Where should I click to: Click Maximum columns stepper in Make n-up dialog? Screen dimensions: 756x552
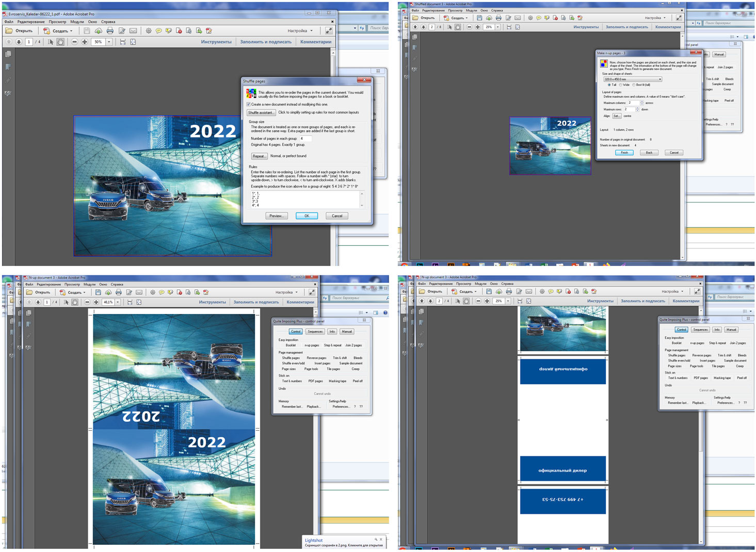(641, 103)
